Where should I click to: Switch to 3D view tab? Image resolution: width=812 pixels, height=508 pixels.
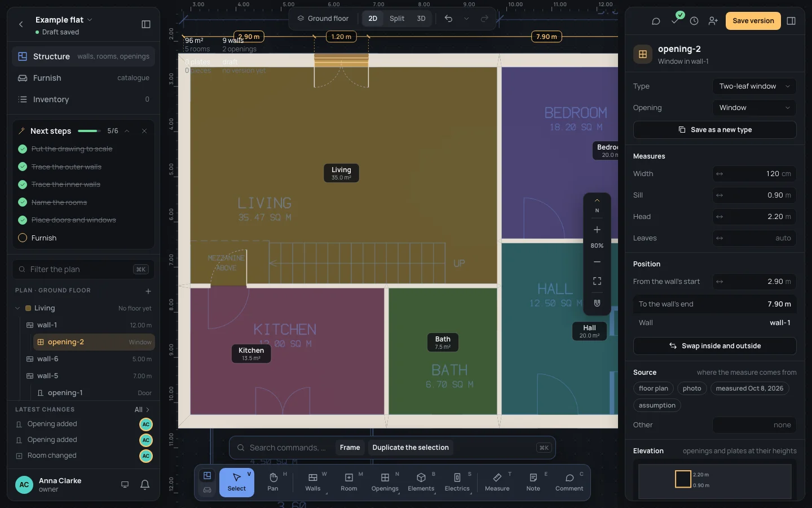[421, 19]
